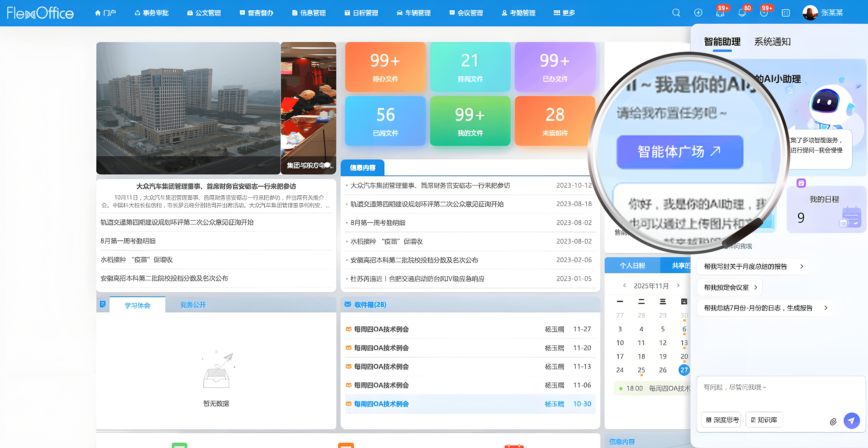Open the calendar icon in top bar
Viewport: 868px width, 448px height.
click(785, 13)
